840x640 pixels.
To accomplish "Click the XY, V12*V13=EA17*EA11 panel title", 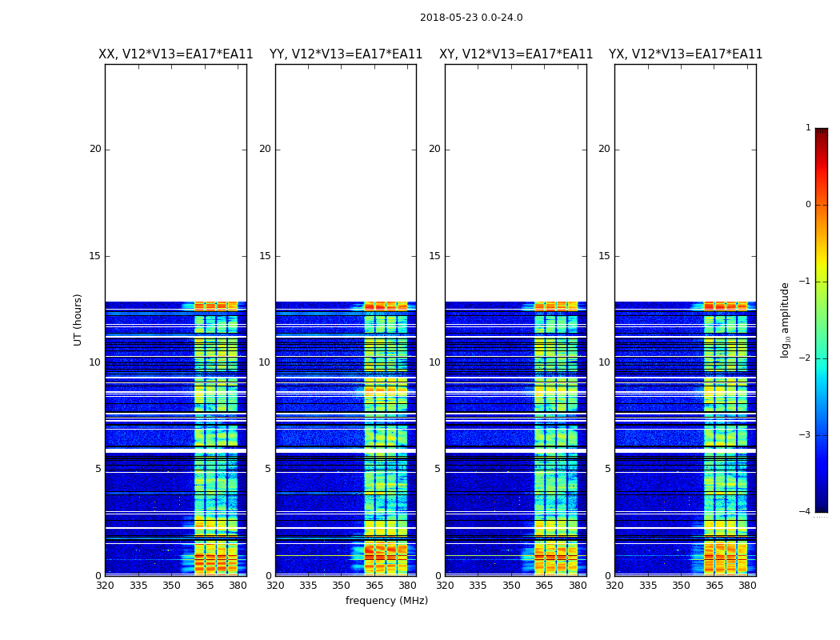I will coord(516,54).
